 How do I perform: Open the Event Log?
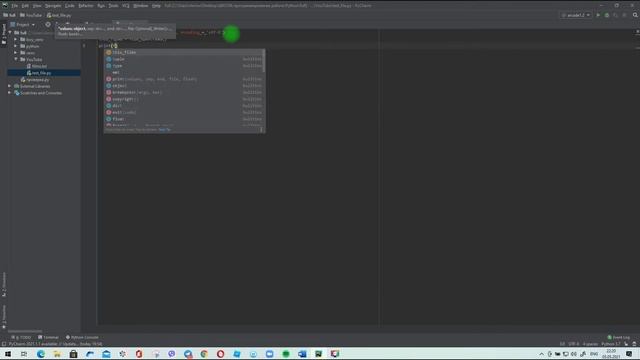coord(619,337)
